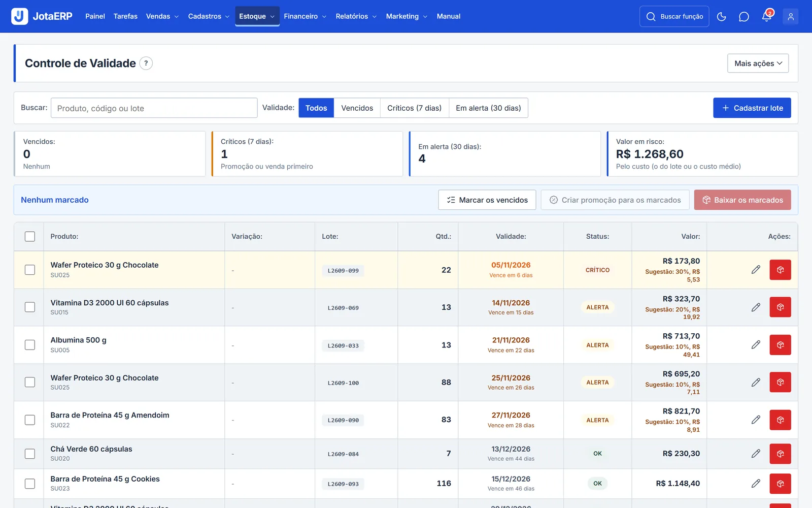Expand the Vendas menu
This screenshot has width=812, height=508.
[x=162, y=16]
